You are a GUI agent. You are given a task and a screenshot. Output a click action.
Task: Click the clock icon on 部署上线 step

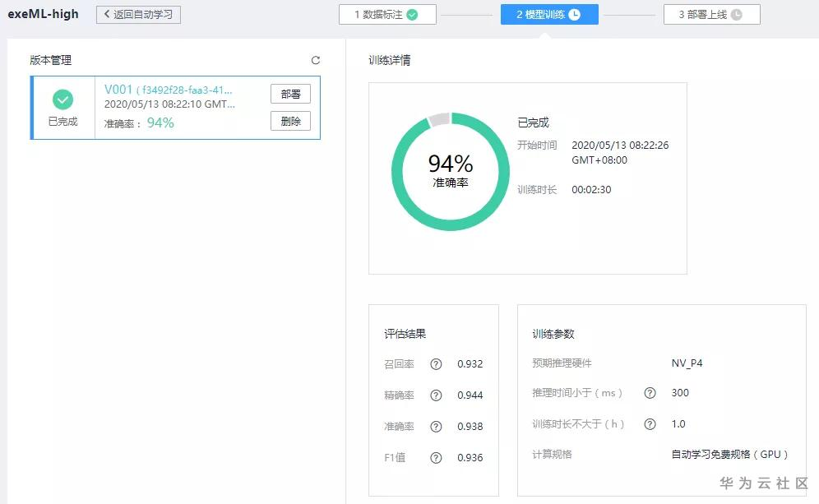[x=737, y=15]
